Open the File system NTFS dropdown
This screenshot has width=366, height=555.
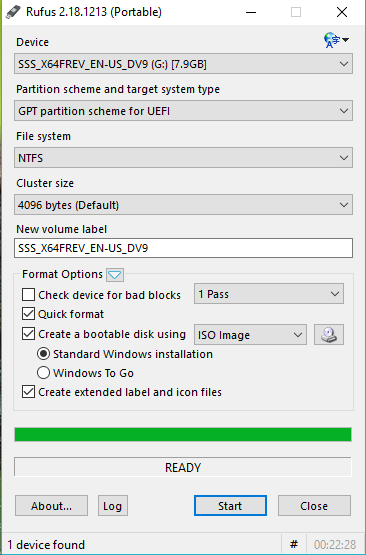pos(183,158)
